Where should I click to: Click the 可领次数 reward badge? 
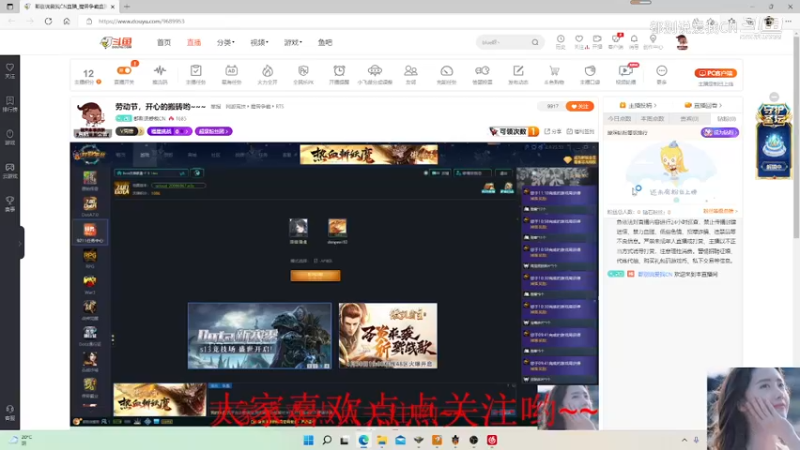click(513, 131)
